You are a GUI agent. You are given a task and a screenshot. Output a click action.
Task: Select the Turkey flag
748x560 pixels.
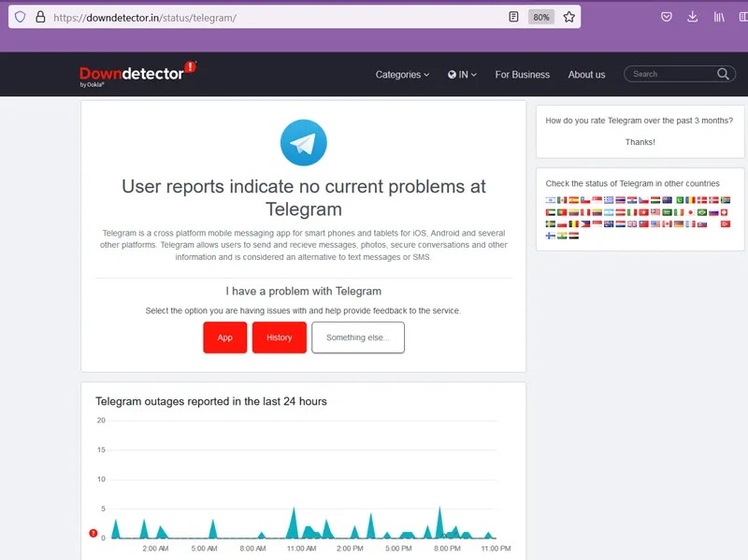point(726,223)
